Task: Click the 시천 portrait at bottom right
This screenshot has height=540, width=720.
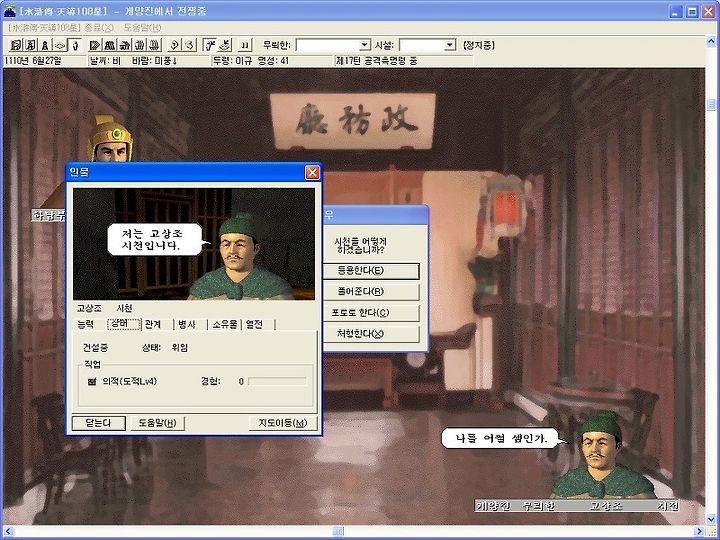Action: (602, 455)
